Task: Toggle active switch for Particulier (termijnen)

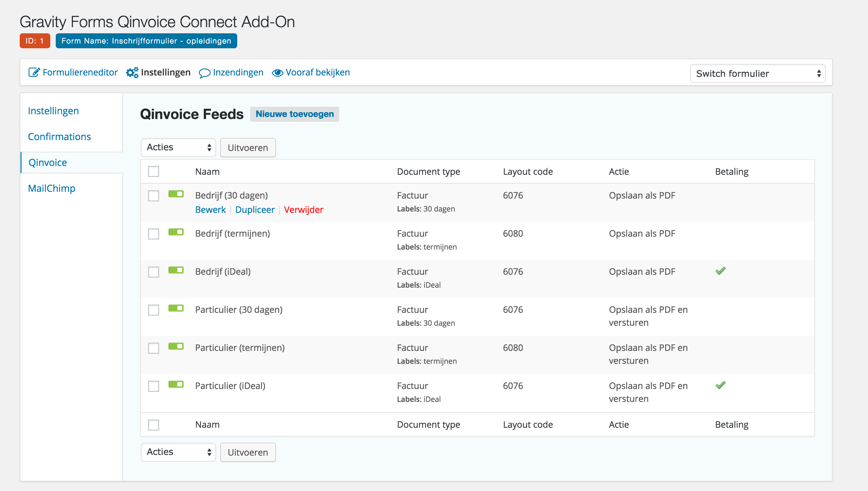Action: (x=176, y=346)
